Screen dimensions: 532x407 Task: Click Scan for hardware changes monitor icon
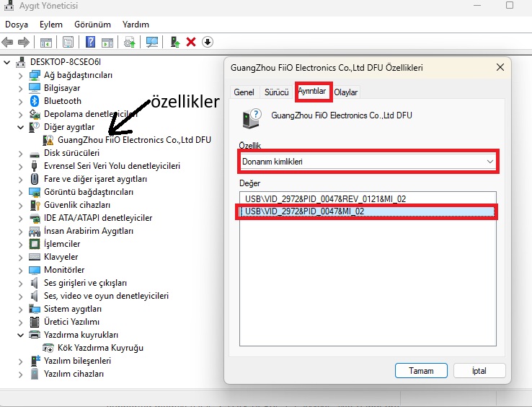pos(151,43)
